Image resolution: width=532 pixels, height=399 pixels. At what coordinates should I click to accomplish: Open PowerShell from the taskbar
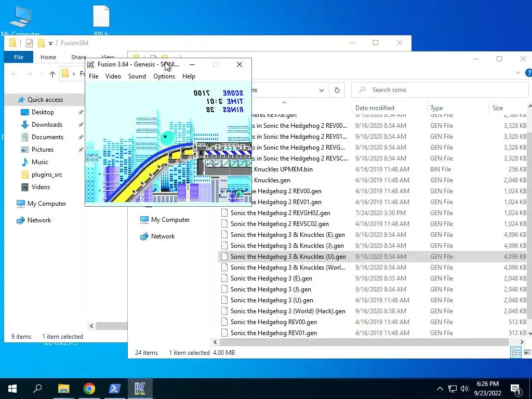(x=114, y=389)
